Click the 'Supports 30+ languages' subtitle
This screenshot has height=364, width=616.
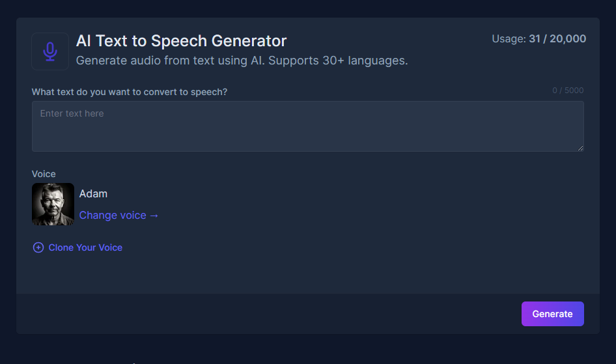tap(338, 61)
